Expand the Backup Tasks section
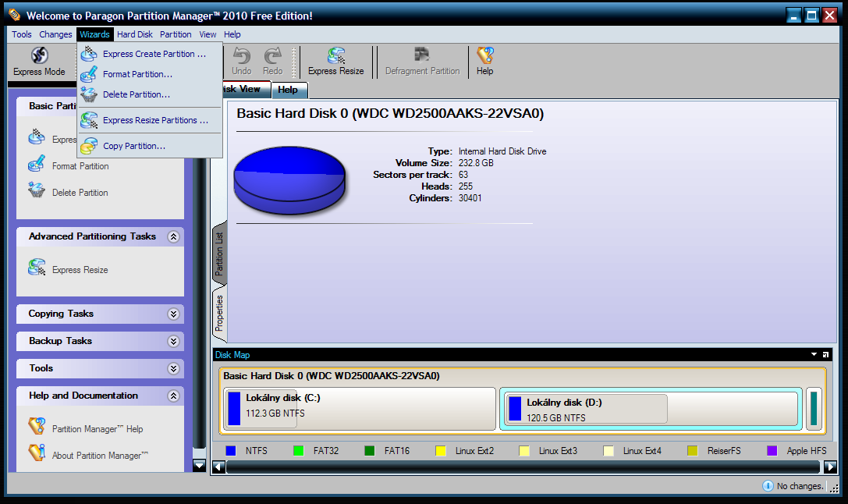 coord(173,341)
